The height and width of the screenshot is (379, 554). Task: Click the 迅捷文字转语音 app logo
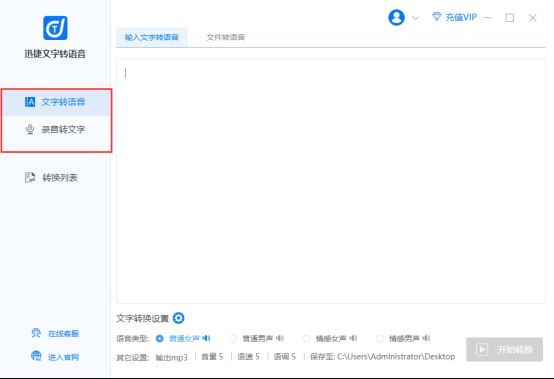(55, 28)
